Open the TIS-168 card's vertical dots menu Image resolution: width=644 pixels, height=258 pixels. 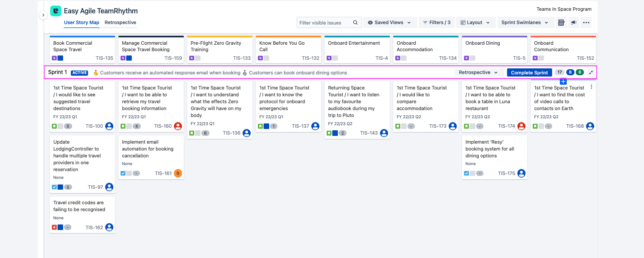tap(591, 87)
